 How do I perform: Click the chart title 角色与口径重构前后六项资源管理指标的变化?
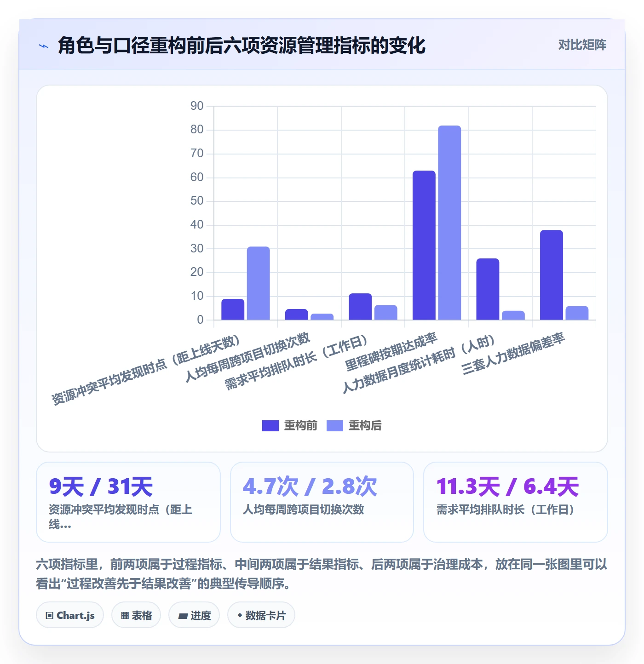click(242, 46)
